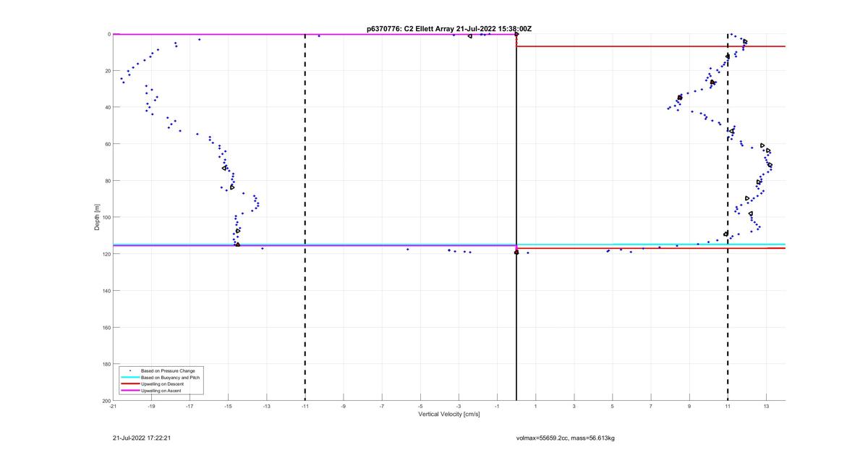Click x-axis tick label '-1'
Viewport: 868px width, 450px height.
[497, 406]
